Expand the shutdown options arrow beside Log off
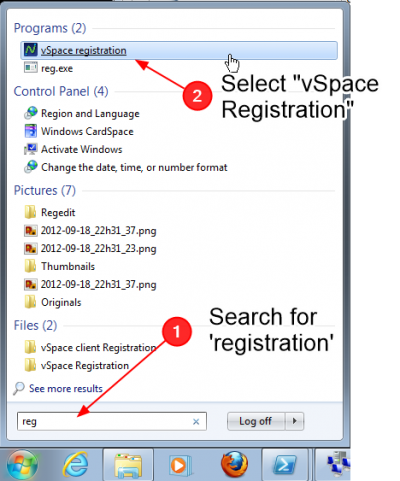400x481 pixels. pyautogui.click(x=294, y=422)
